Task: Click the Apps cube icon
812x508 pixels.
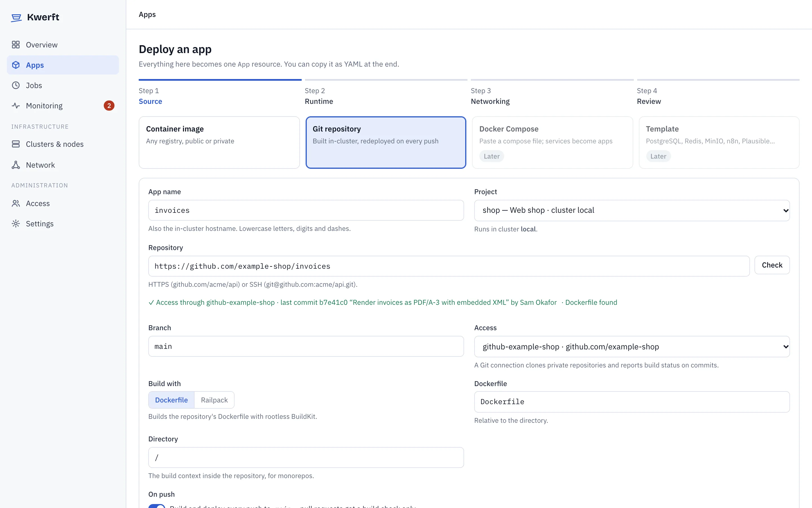Action: click(16, 65)
